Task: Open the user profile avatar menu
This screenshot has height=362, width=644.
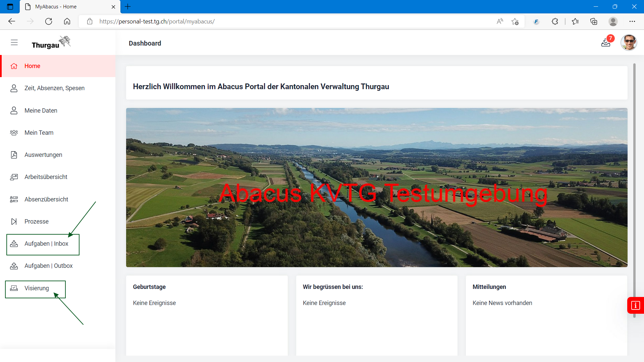Action: [629, 43]
